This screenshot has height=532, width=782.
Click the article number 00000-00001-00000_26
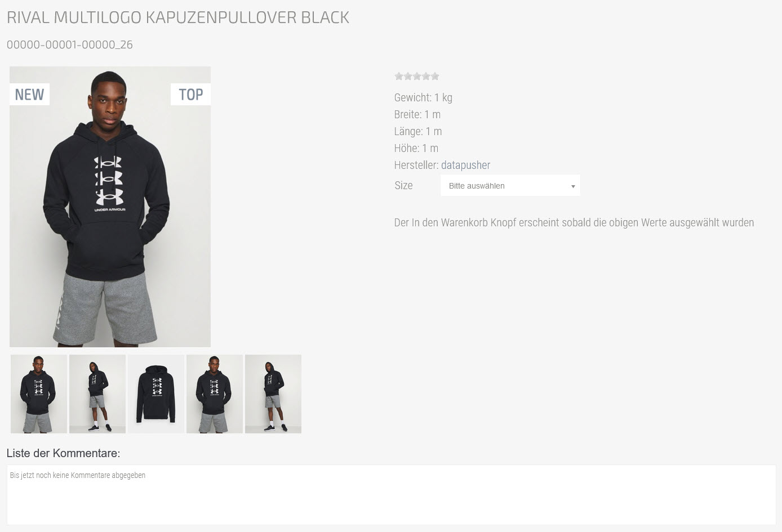point(70,44)
